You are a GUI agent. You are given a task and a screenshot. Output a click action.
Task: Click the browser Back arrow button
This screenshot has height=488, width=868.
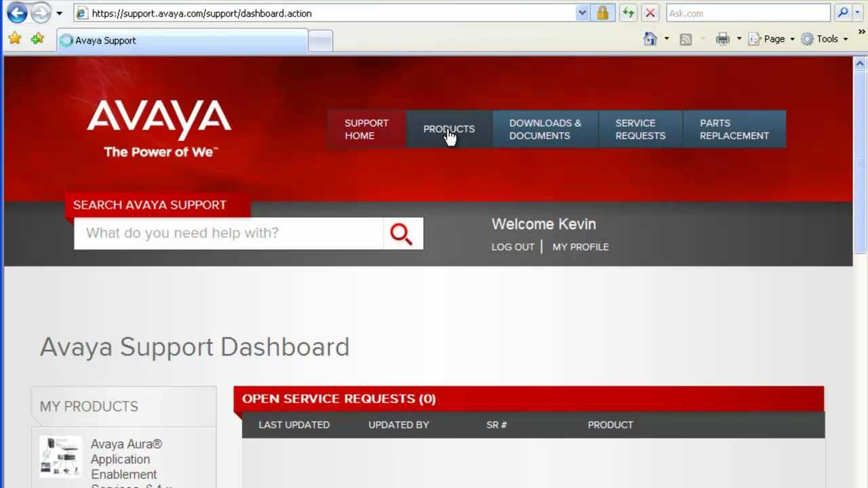(x=17, y=13)
